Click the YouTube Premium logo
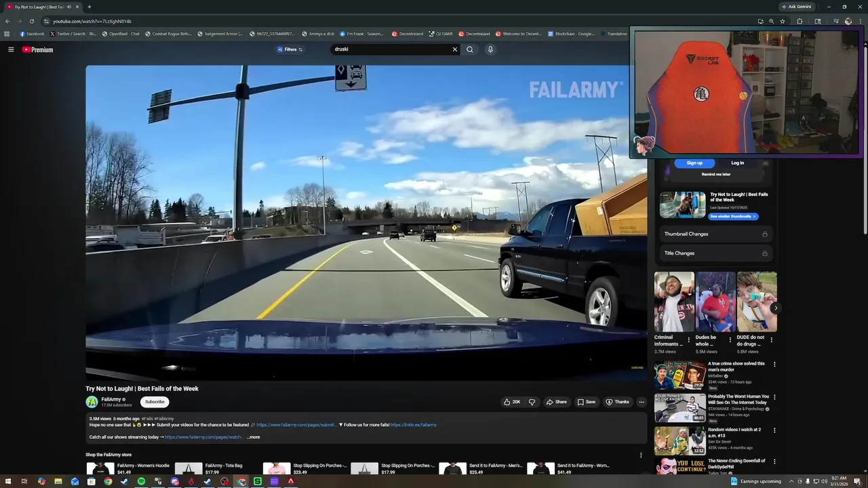Image resolution: width=868 pixels, height=488 pixels. pos(37,49)
